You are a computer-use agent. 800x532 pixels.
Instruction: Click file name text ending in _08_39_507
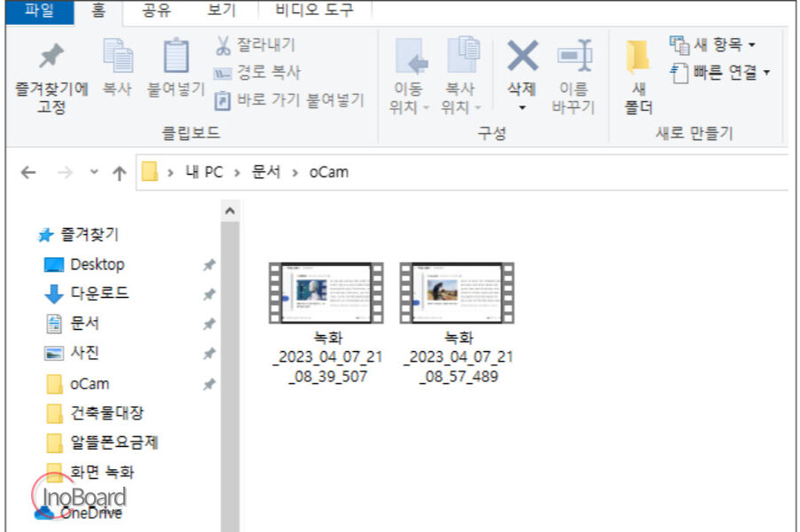[327, 357]
